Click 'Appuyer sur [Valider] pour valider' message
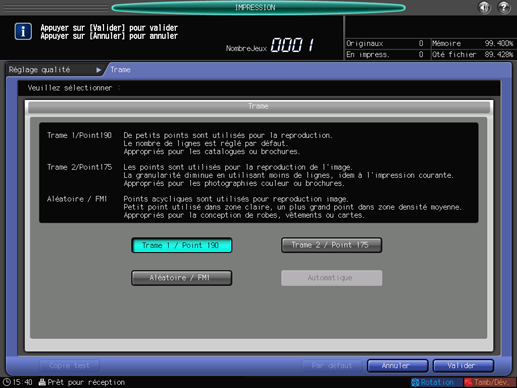The height and width of the screenshot is (388, 517). tap(109, 28)
